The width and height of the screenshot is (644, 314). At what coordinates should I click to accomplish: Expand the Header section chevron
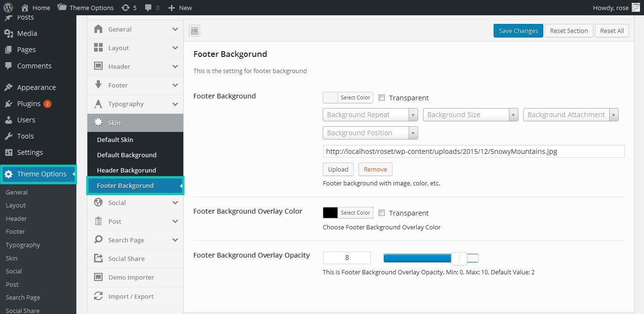175,66
